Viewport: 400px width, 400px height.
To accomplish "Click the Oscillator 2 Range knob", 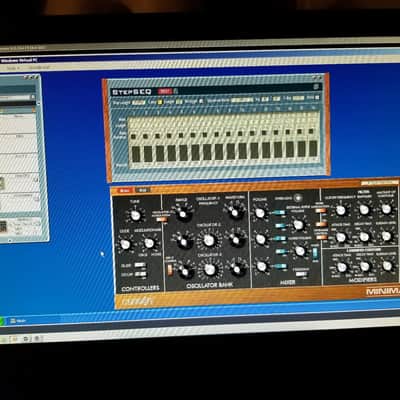I will coord(183,242).
